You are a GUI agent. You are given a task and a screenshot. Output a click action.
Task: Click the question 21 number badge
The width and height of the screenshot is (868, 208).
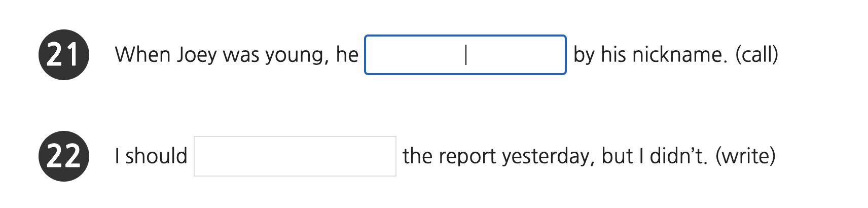point(64,55)
